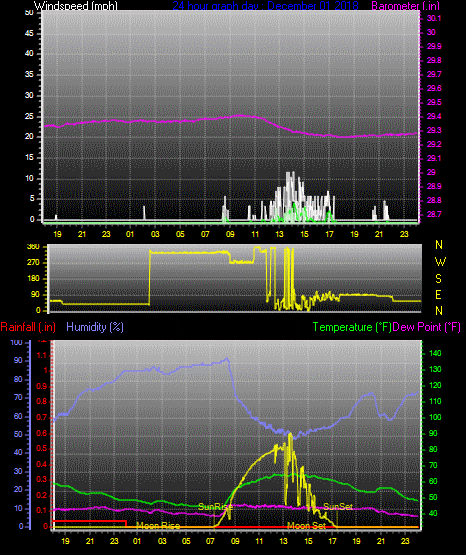Click the 360 wind direction axis value
Screen dimensions: 466x555
pos(33,247)
